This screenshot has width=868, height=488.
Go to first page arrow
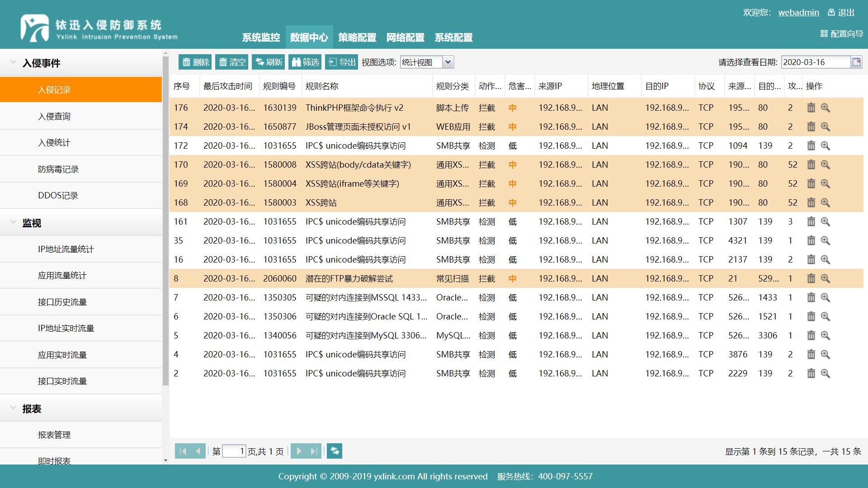[183, 451]
